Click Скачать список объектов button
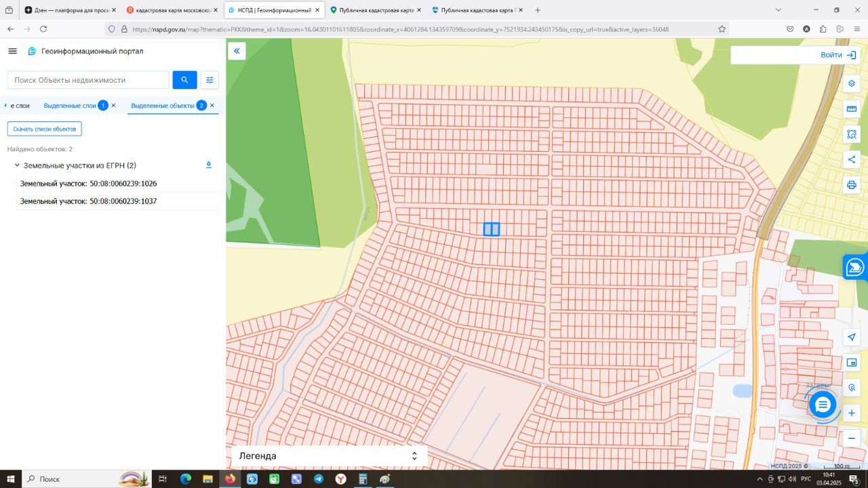Image resolution: width=868 pixels, height=488 pixels. 45,129
